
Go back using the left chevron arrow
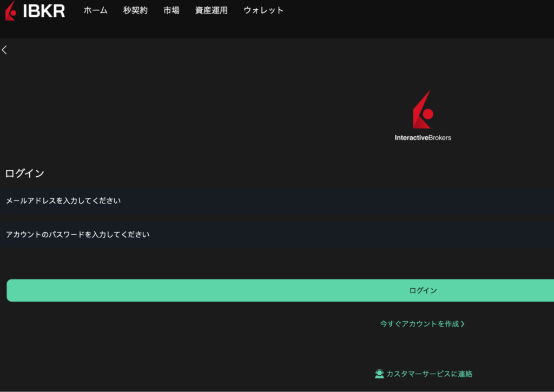point(4,50)
